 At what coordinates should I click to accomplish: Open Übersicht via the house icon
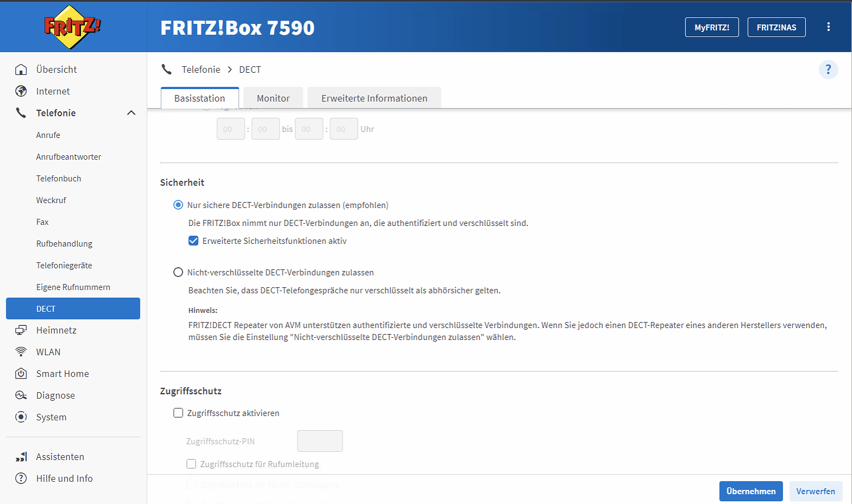coord(21,70)
